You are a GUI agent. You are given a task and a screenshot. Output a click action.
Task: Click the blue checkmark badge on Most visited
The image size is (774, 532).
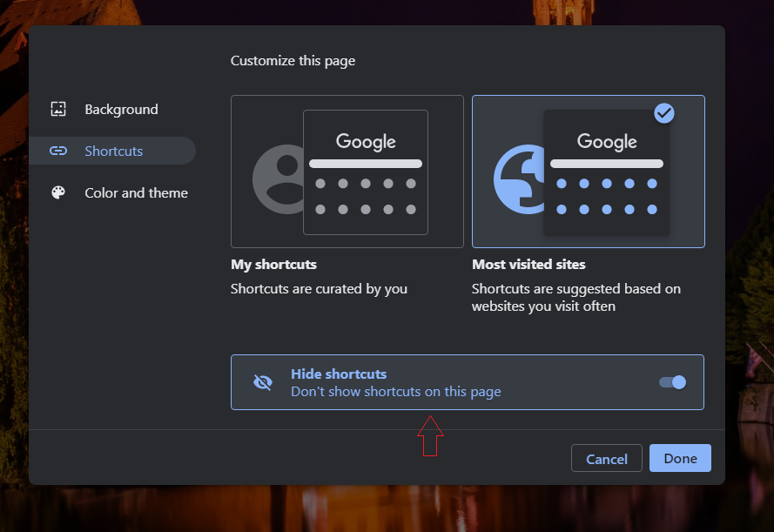[x=664, y=113]
